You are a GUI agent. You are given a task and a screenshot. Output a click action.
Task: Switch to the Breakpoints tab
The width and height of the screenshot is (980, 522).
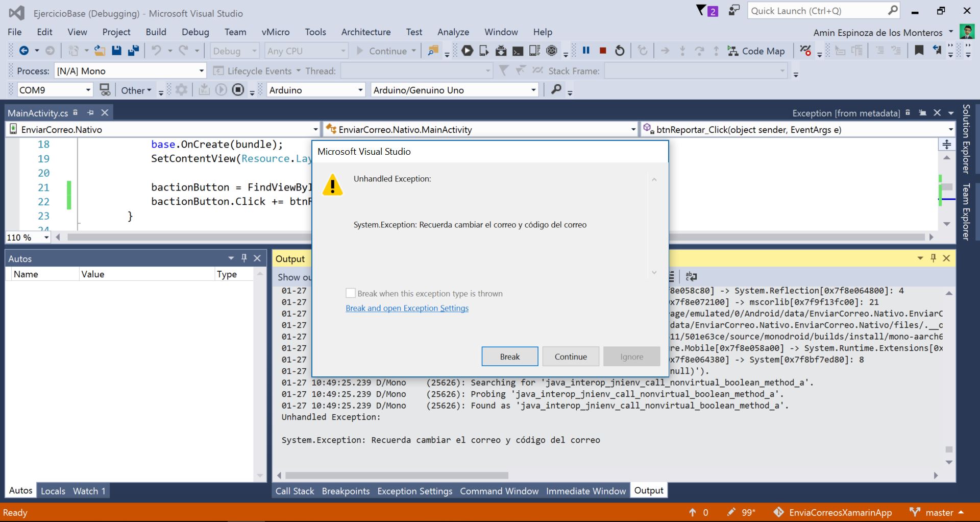346,491
